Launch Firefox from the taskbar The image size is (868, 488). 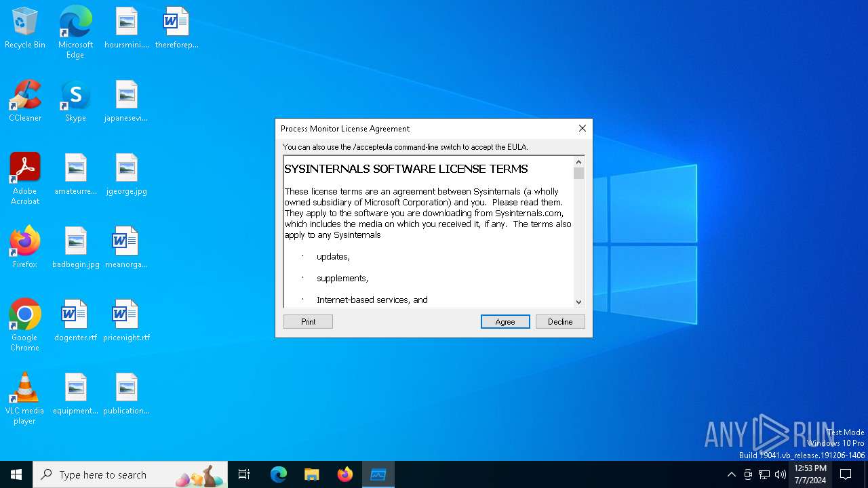345,474
